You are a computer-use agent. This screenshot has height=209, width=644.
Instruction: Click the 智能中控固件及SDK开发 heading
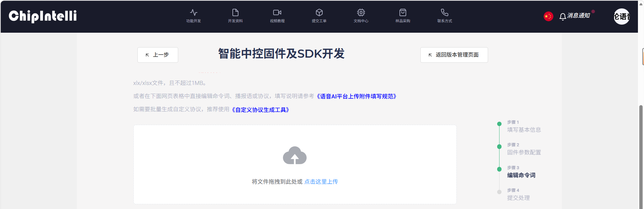[x=281, y=54]
